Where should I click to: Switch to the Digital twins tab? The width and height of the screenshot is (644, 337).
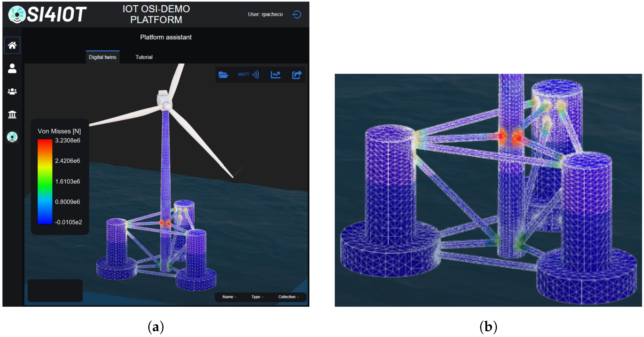(x=103, y=57)
